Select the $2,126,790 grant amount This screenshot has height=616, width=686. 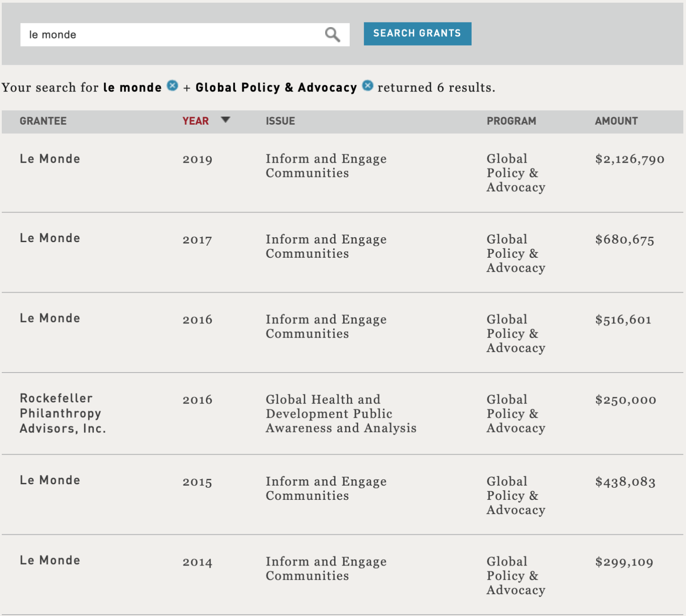tap(630, 159)
